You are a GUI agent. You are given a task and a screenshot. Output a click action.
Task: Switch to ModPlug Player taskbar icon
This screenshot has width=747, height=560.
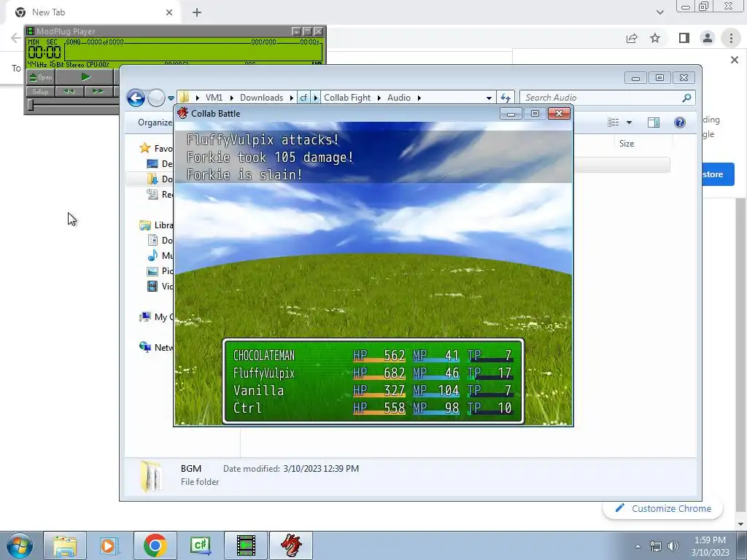pyautogui.click(x=246, y=545)
